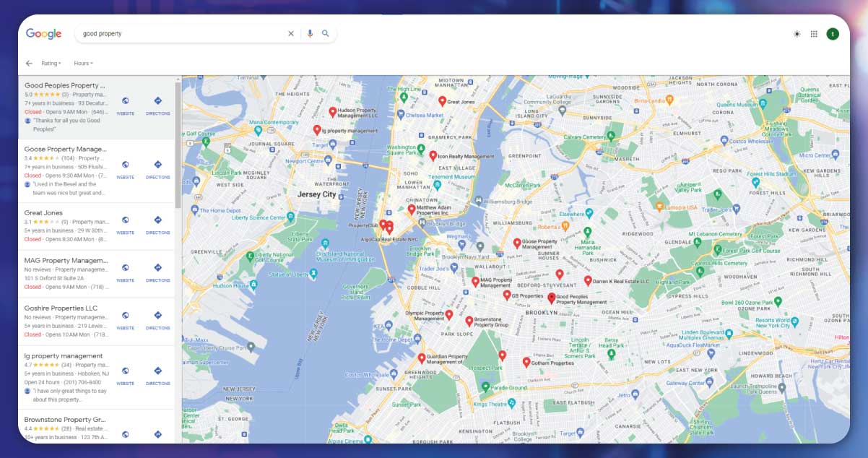
Task: Go back using the left arrow
Action: tap(29, 64)
